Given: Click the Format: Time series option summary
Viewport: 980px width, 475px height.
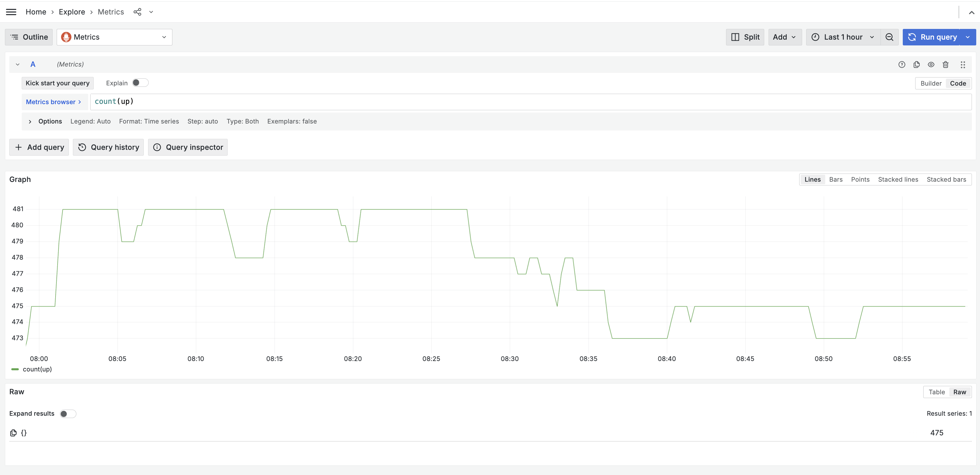Looking at the screenshot, I should coord(149,121).
